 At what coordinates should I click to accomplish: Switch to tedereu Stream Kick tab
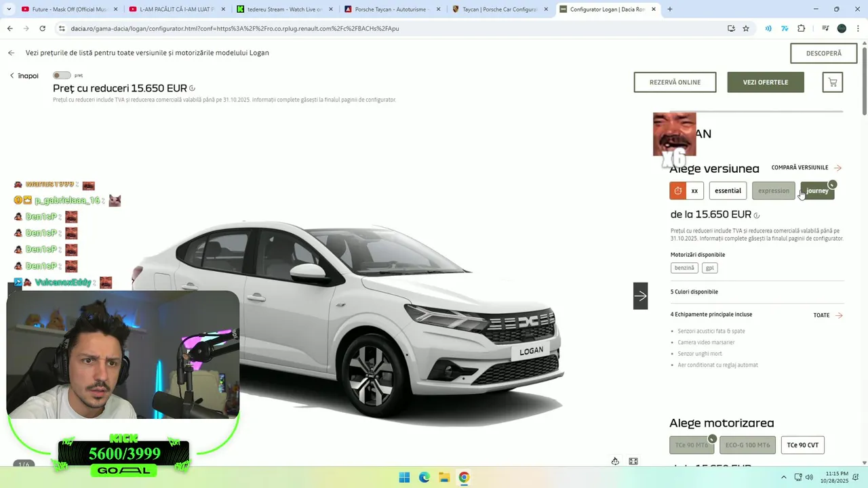click(x=285, y=9)
